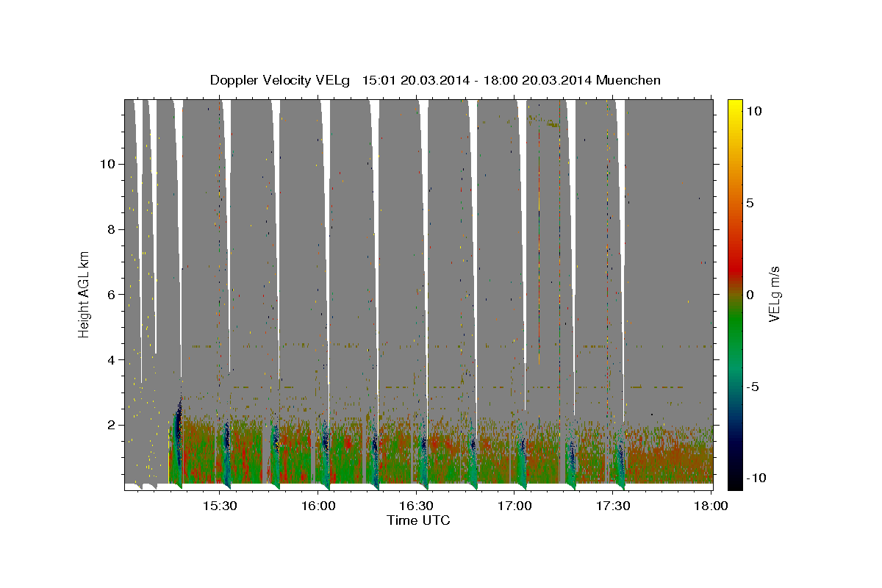Image resolution: width=882 pixels, height=588 pixels.
Task: Click the colorbar tick label 5
Action: (x=750, y=203)
